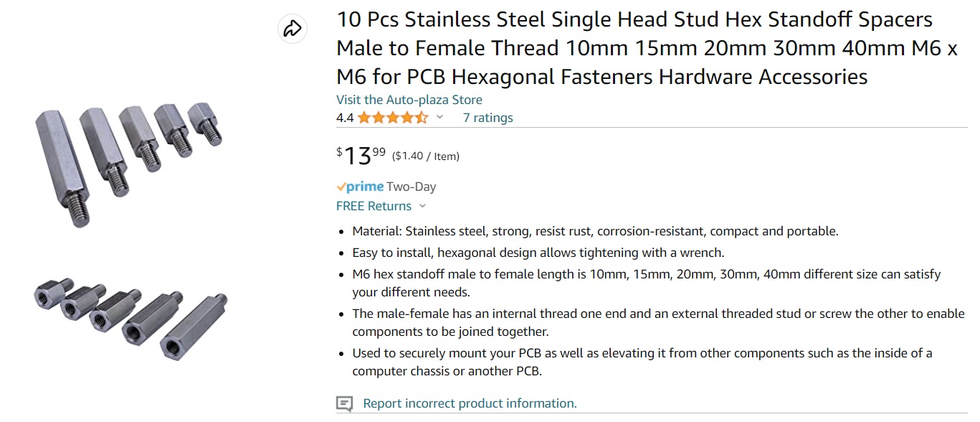Screen dimensions: 980x422
Task: Click the FREE Returns link
Action: coord(374,206)
